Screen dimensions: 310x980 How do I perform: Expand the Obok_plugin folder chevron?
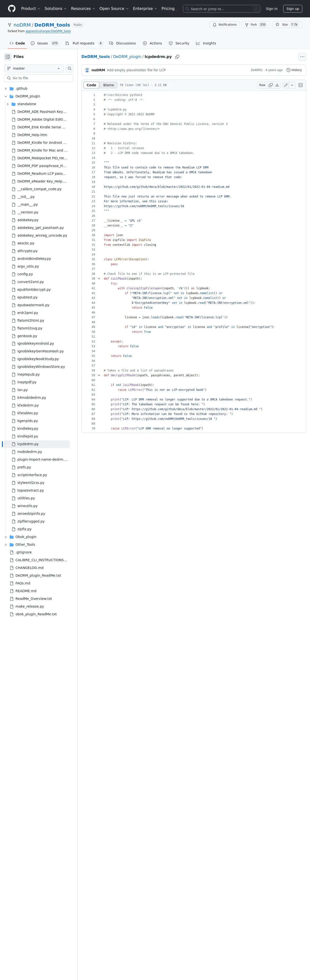click(6, 537)
